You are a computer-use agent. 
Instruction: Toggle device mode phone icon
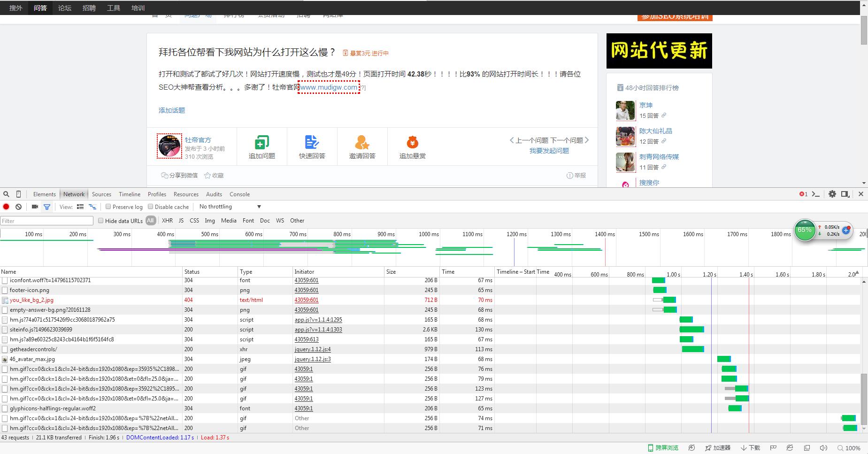18,194
